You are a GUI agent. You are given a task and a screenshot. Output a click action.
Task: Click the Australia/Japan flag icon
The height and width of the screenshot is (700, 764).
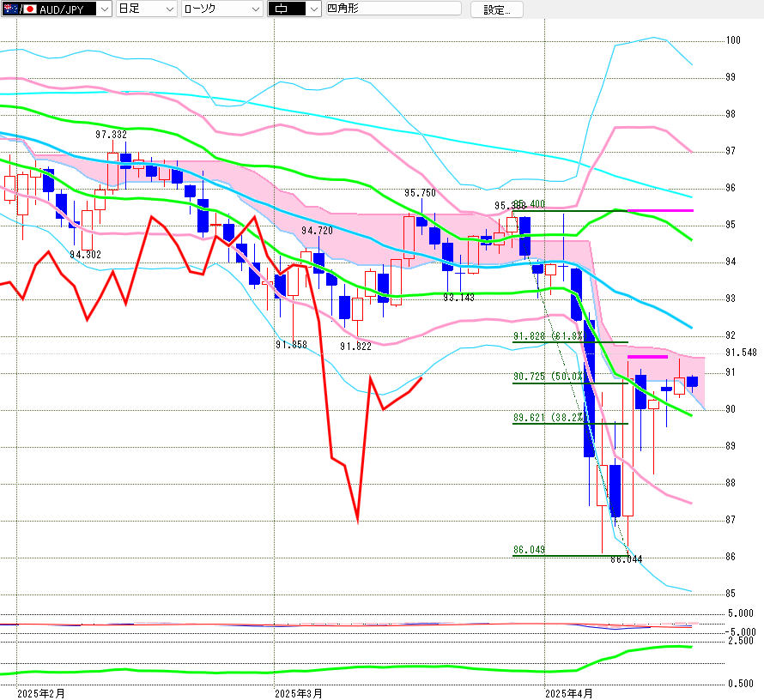[20, 9]
